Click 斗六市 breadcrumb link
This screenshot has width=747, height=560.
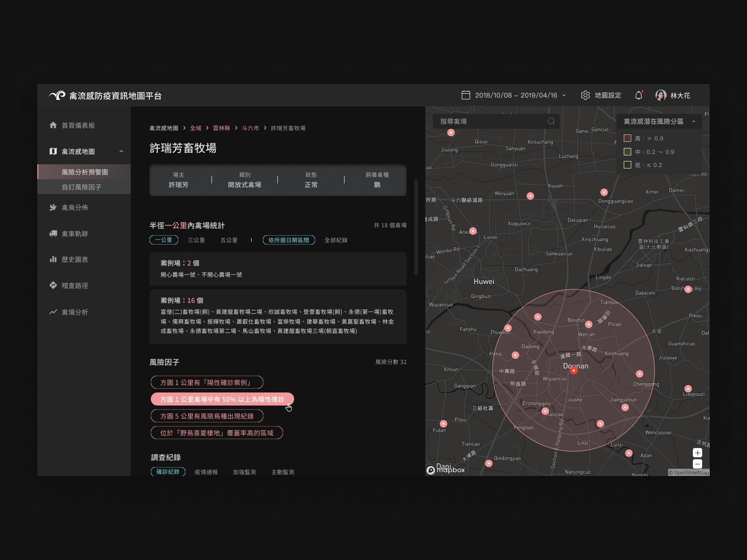pos(250,128)
